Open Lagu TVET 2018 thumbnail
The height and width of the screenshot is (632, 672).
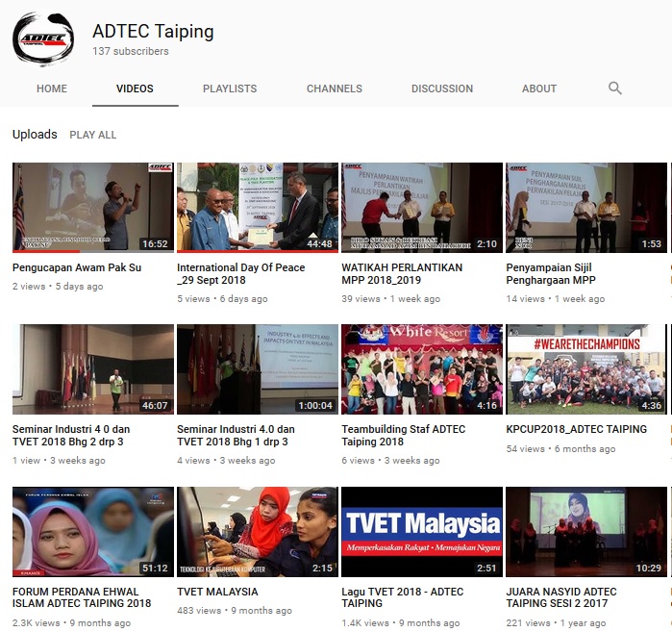coord(422,532)
